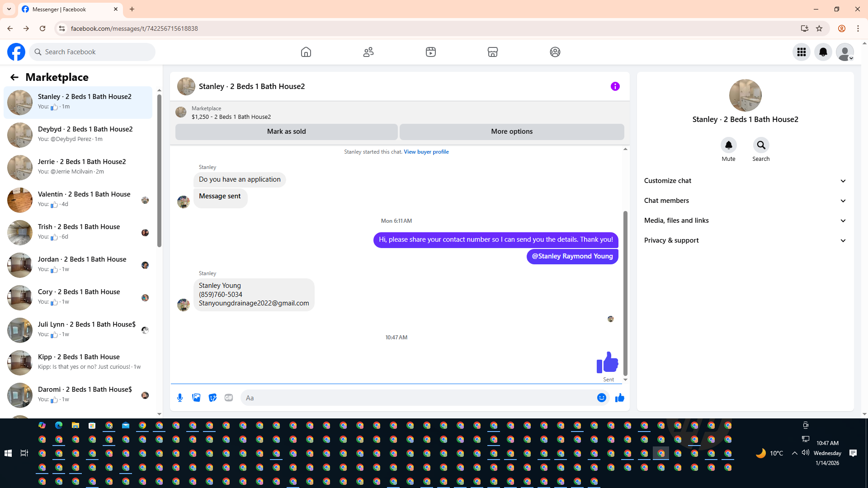Open the notifications bell
868x488 pixels.
point(823,52)
